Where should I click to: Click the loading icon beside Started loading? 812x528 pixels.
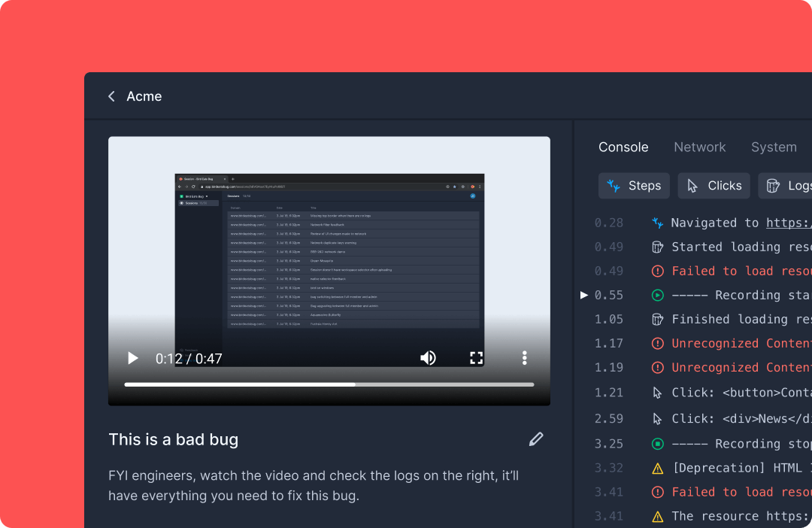coord(657,247)
